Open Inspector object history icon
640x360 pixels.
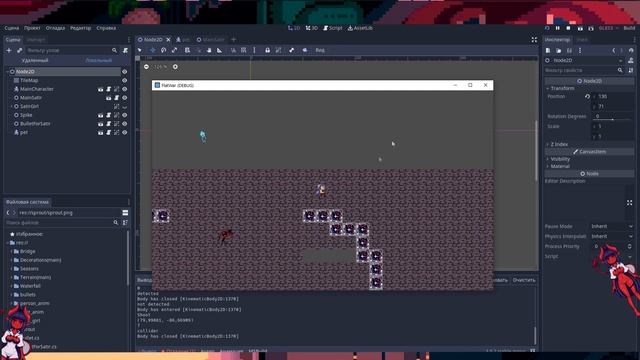(x=631, y=50)
